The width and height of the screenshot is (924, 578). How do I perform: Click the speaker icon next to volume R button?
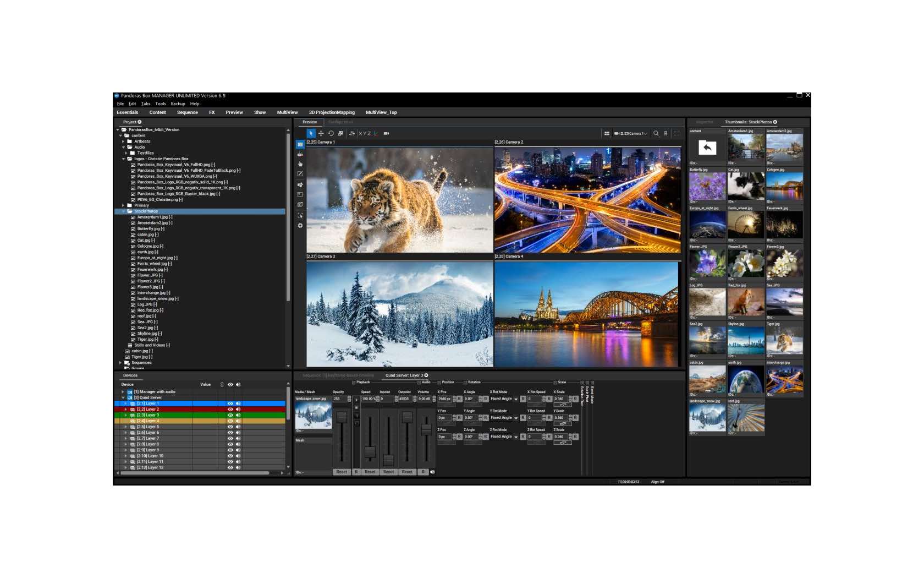click(x=432, y=472)
